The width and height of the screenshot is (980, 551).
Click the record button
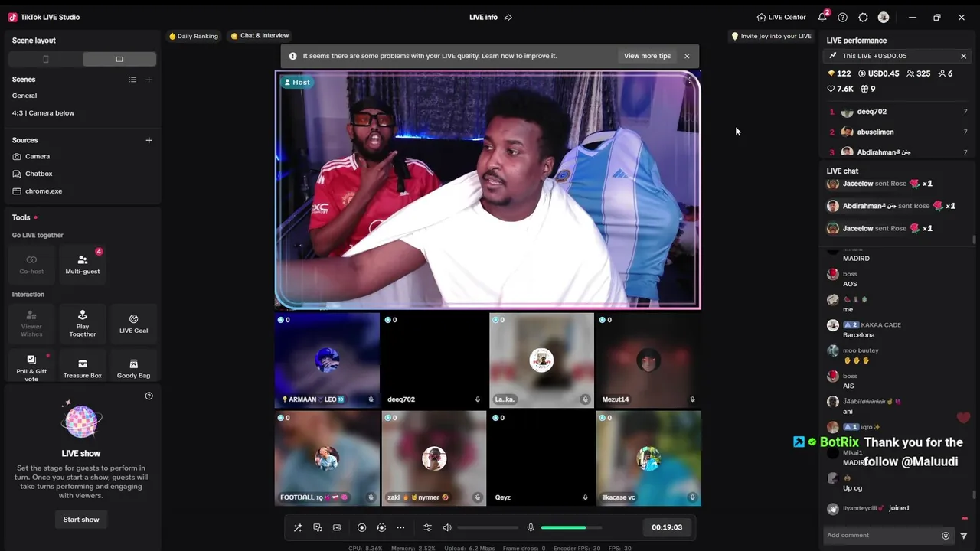click(362, 527)
